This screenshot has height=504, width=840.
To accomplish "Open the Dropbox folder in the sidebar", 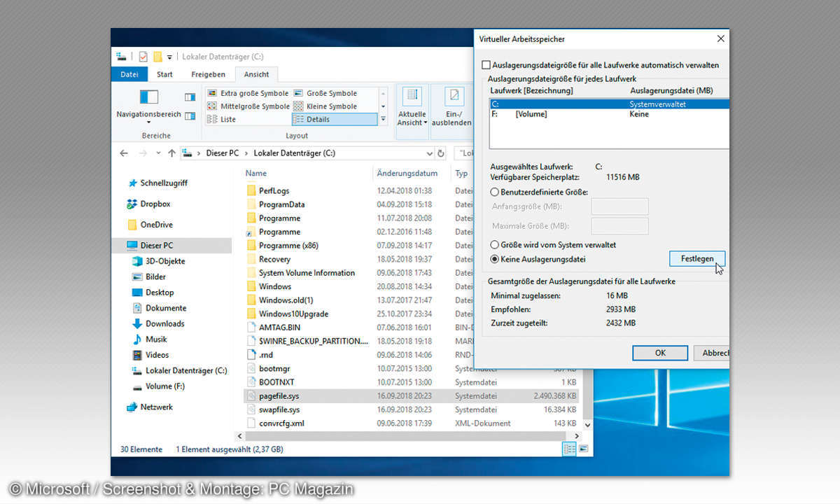I will click(148, 204).
